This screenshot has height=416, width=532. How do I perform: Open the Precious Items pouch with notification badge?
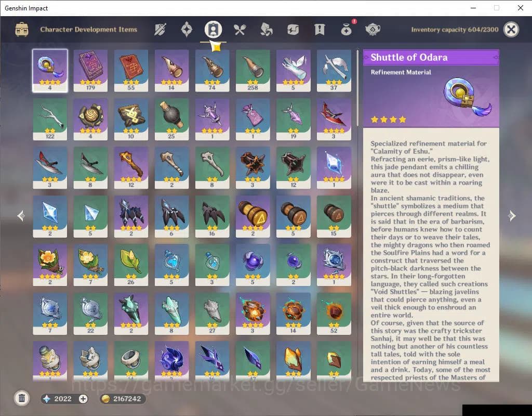click(346, 30)
